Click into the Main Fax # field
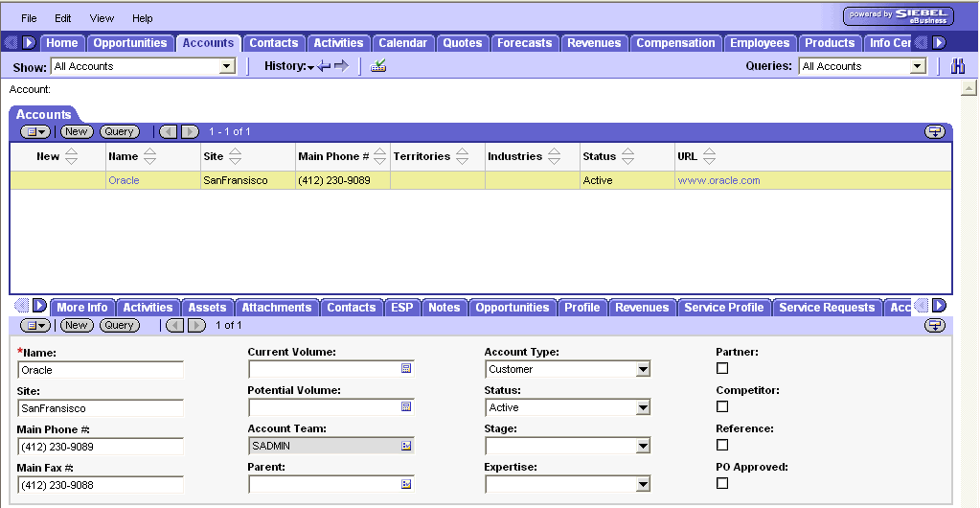This screenshot has width=980, height=508. click(101, 485)
